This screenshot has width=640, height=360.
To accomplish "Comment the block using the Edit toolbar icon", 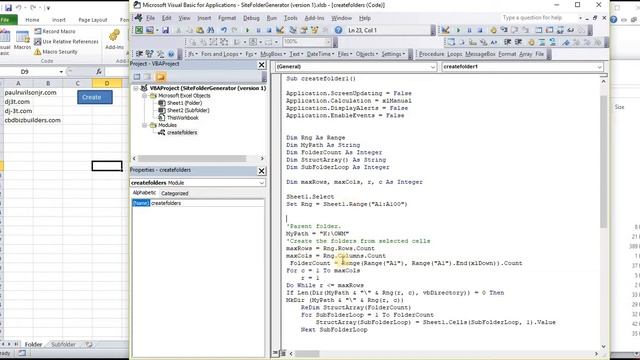I will (x=542, y=42).
